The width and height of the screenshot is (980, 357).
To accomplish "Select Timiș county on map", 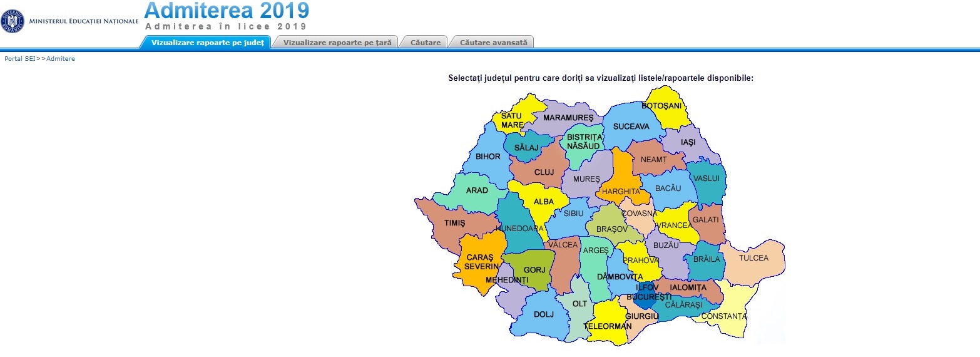I will click(455, 223).
